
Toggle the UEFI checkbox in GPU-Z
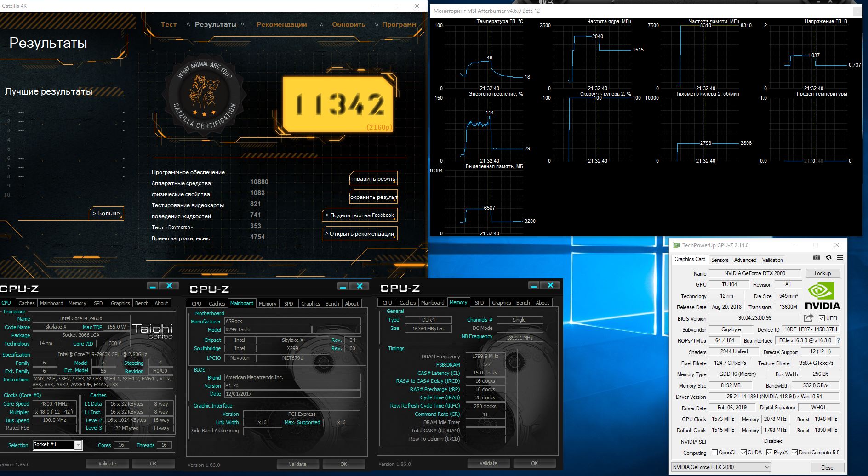(822, 318)
